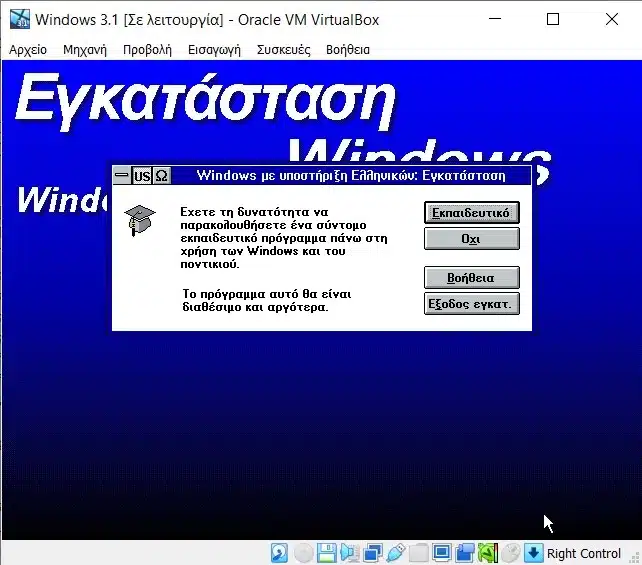Open the Συσκευές menu
The image size is (642, 565).
pyautogui.click(x=283, y=50)
